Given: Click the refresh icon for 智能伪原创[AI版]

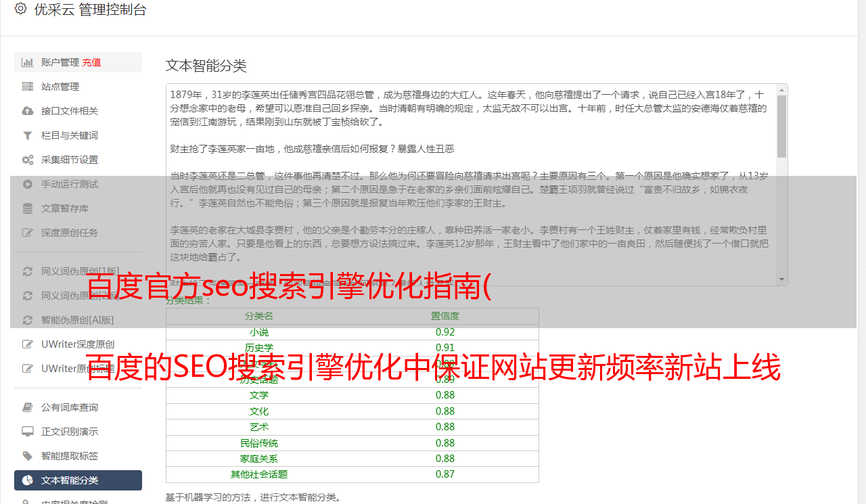Looking at the screenshot, I should coord(28,320).
